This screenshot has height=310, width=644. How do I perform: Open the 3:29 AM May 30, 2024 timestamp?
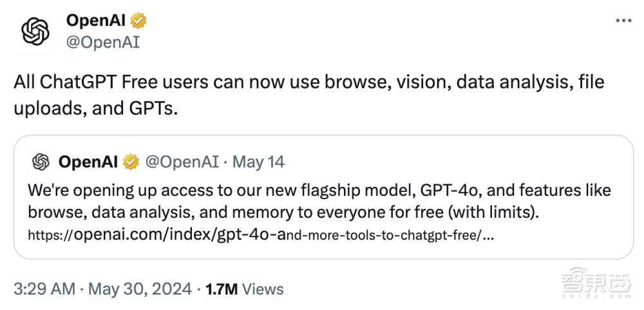pos(102,289)
